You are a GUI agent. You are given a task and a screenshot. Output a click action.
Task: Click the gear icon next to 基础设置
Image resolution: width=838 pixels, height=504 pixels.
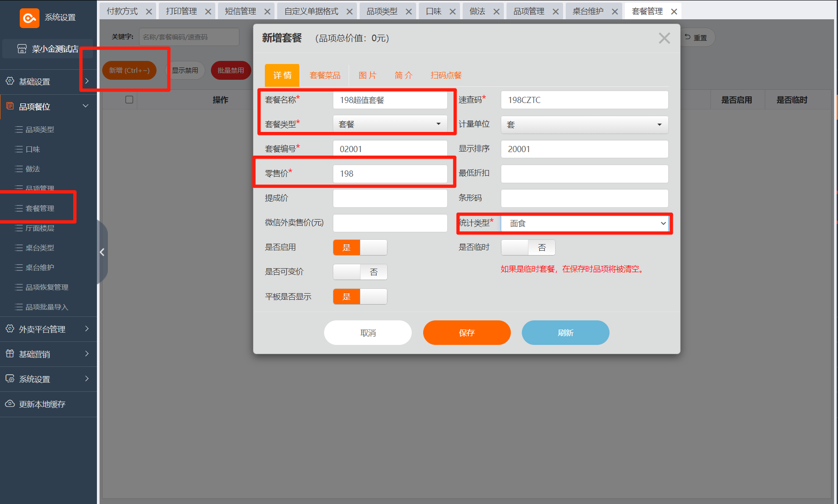click(10, 81)
